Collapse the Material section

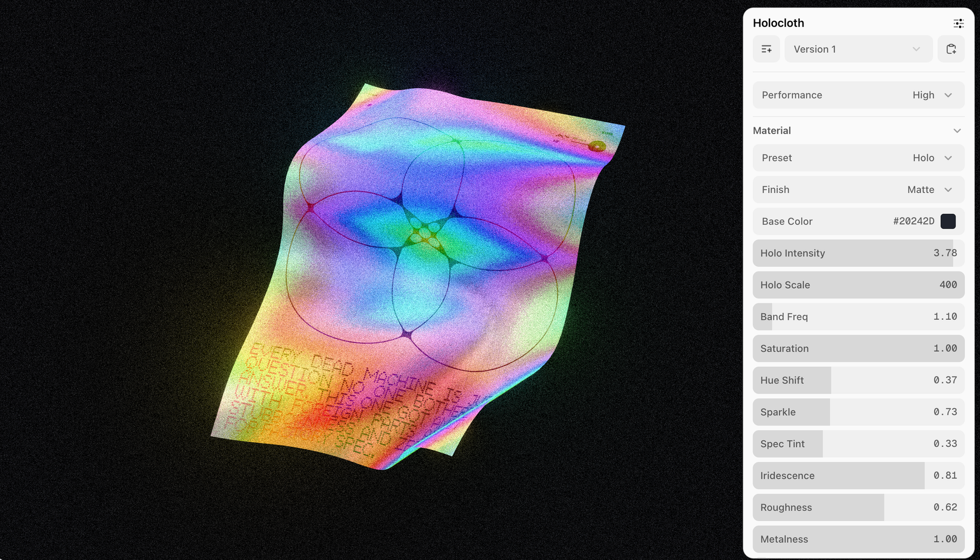tap(859, 131)
